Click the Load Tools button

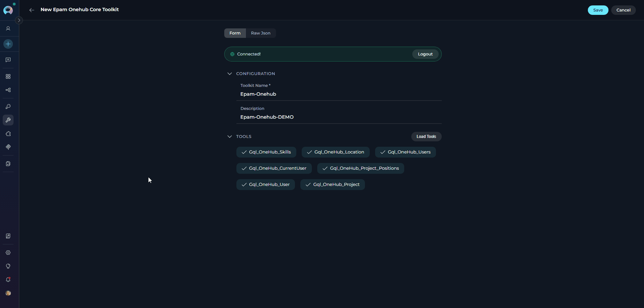point(426,137)
